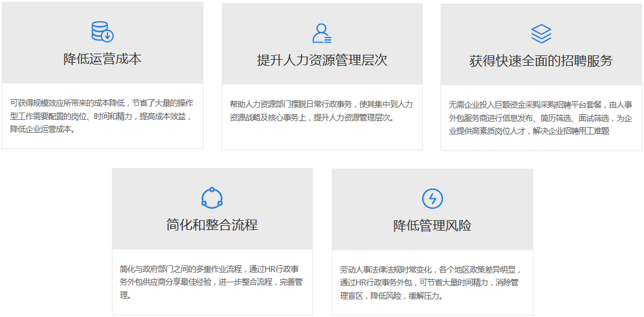The image size is (644, 317).
Task: Click the database download icon above 降低运营成本
Action: [102, 32]
